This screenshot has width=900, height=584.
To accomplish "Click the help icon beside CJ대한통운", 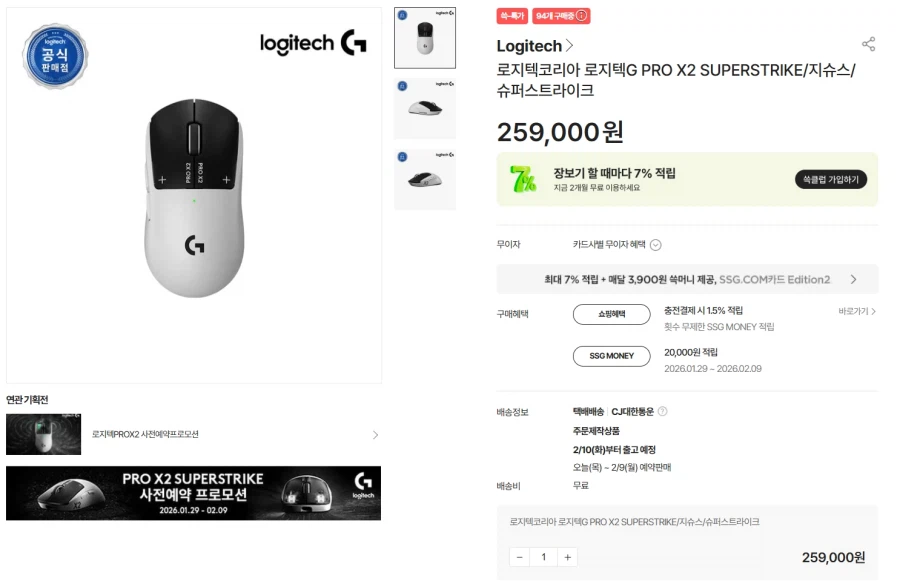I will 662,411.
